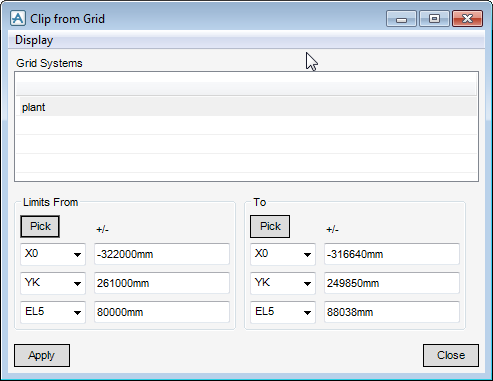Click the 261000mm offset field
The image size is (493, 381).
tap(162, 283)
